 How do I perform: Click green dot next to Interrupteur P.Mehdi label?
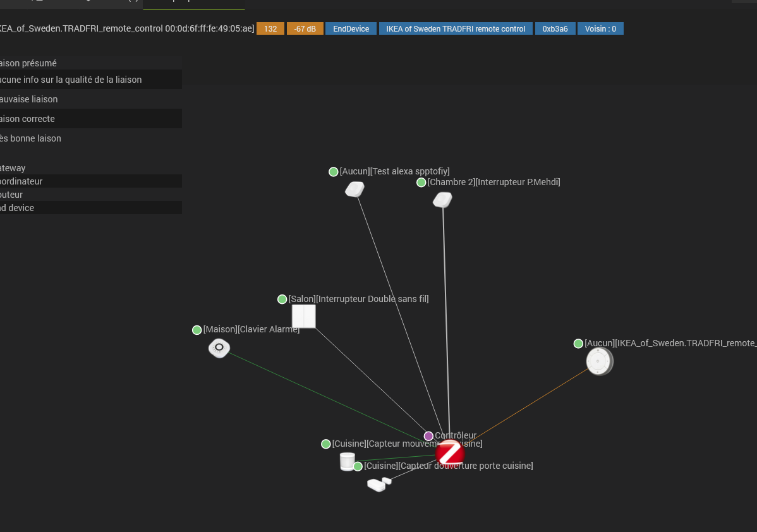[421, 183]
